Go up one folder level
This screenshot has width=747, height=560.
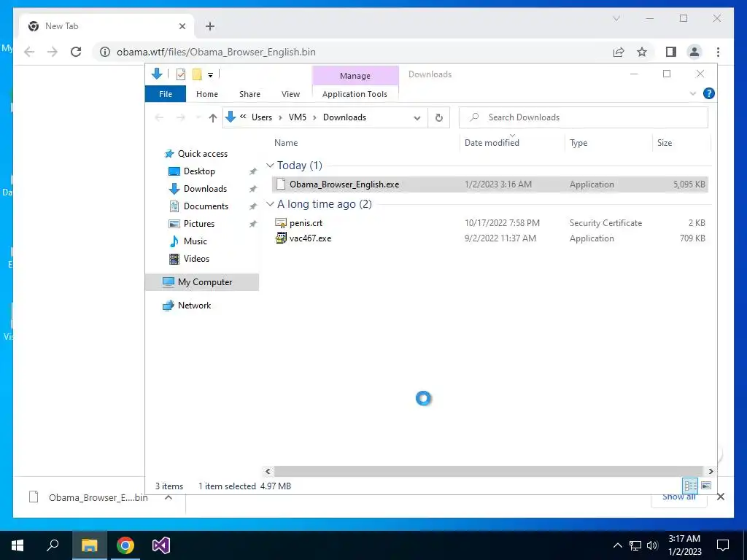[212, 117]
